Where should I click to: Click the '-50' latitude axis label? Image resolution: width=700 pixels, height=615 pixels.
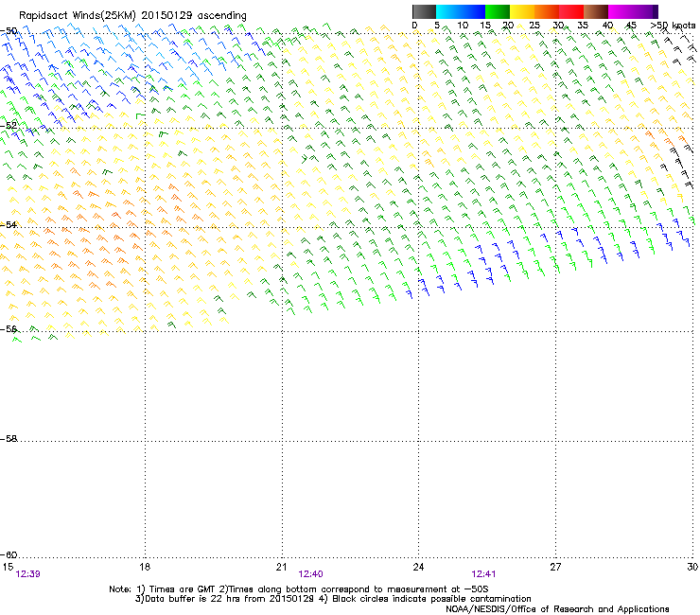point(9,31)
